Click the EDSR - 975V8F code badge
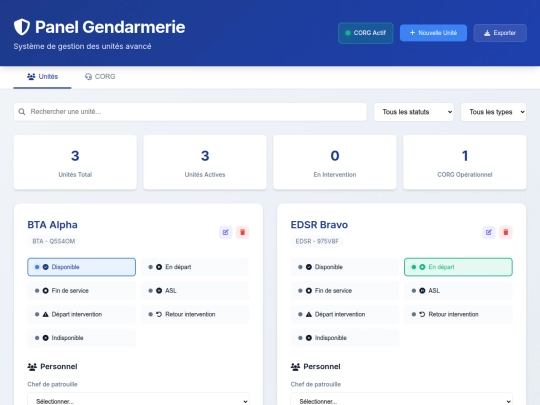540x405 pixels. pyautogui.click(x=317, y=241)
